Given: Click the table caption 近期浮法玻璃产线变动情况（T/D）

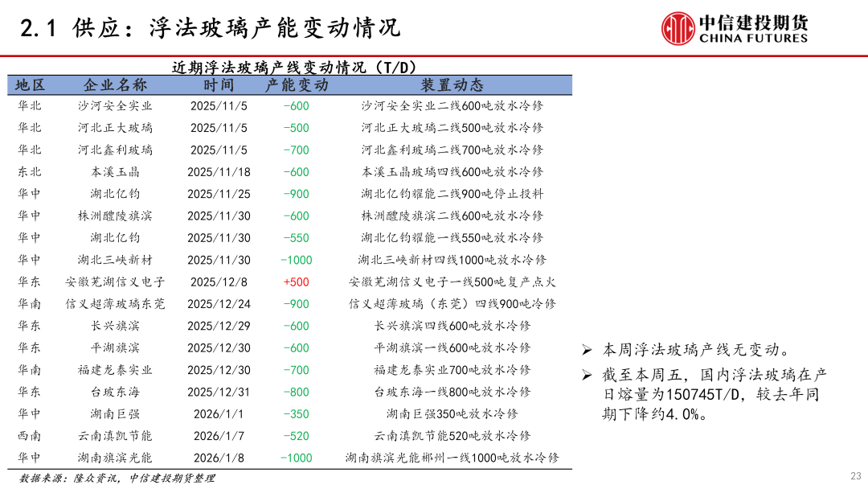Looking at the screenshot, I should tap(293, 68).
